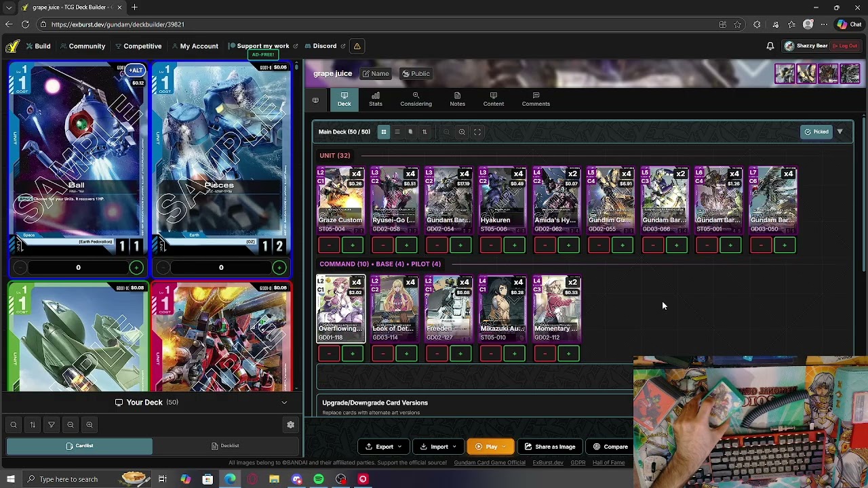Open the Discord link
Image resolution: width=868 pixels, height=488 pixels.
325,46
